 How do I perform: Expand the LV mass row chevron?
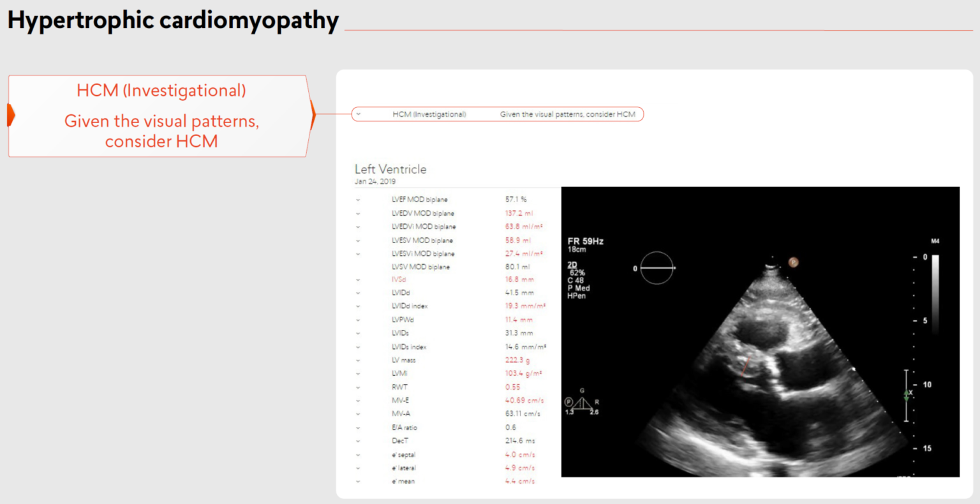[x=358, y=360]
